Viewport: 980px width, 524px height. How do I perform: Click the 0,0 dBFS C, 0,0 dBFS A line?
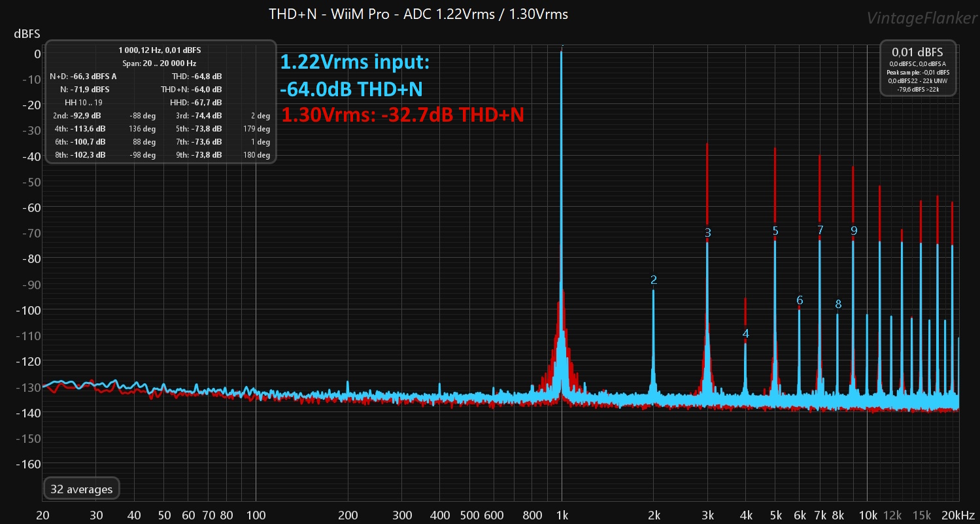(x=918, y=63)
